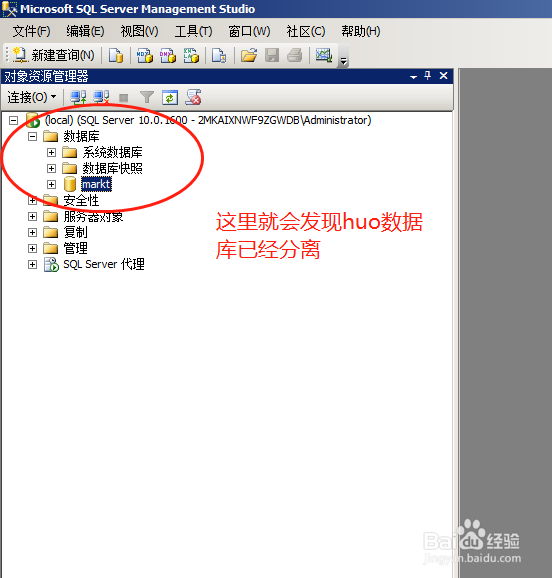
Task: Click the 对象资源管理器 panel title
Action: (46, 76)
